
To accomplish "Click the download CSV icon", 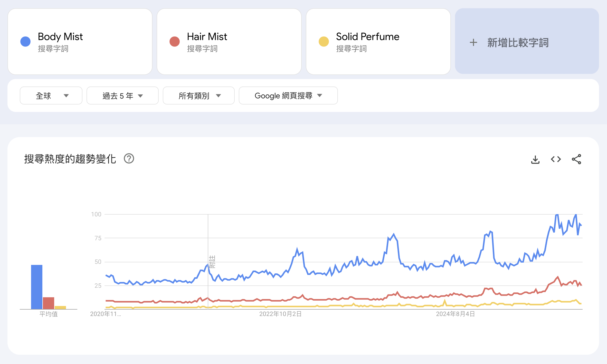I will (535, 159).
